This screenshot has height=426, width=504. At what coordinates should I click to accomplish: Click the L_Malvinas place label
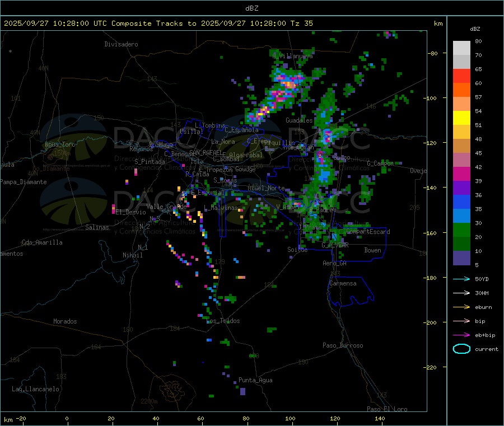click(221, 208)
